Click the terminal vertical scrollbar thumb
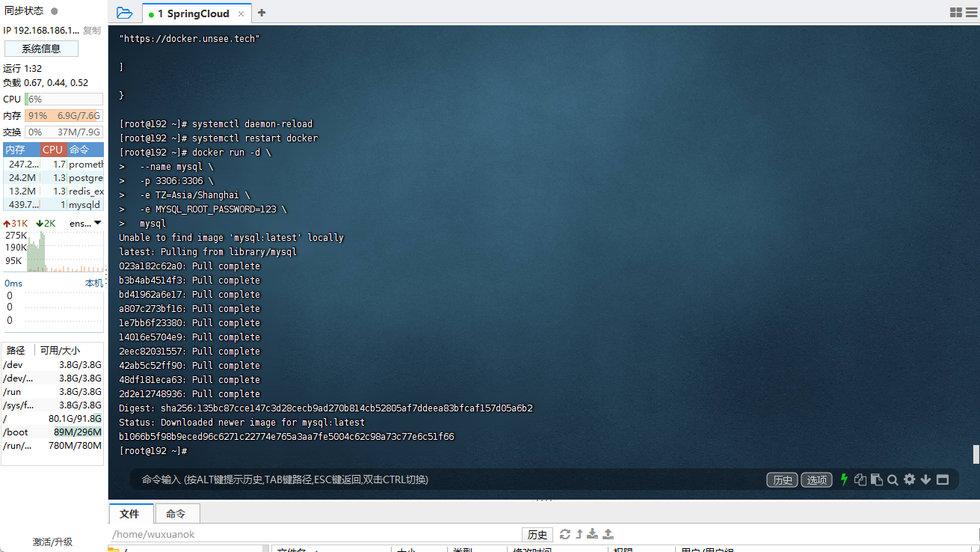980x552 pixels. pyautogui.click(x=976, y=454)
